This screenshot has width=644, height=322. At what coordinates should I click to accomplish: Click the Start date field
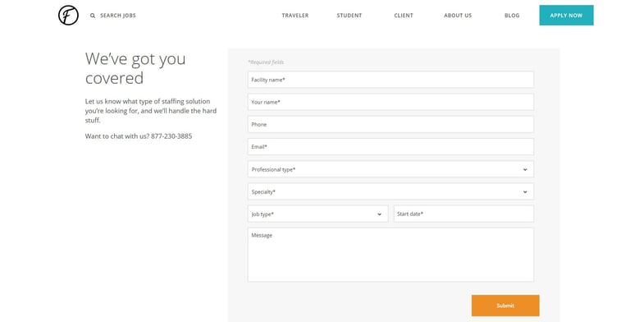[464, 214]
